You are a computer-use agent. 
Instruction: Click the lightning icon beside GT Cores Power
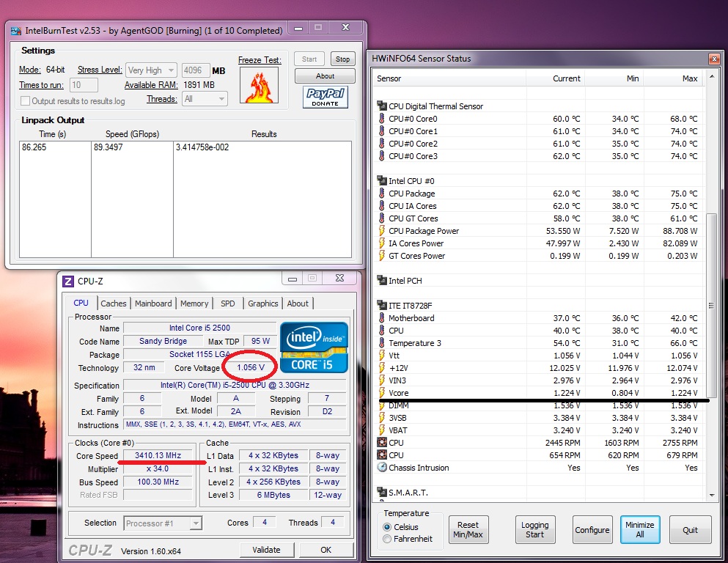[x=382, y=256]
